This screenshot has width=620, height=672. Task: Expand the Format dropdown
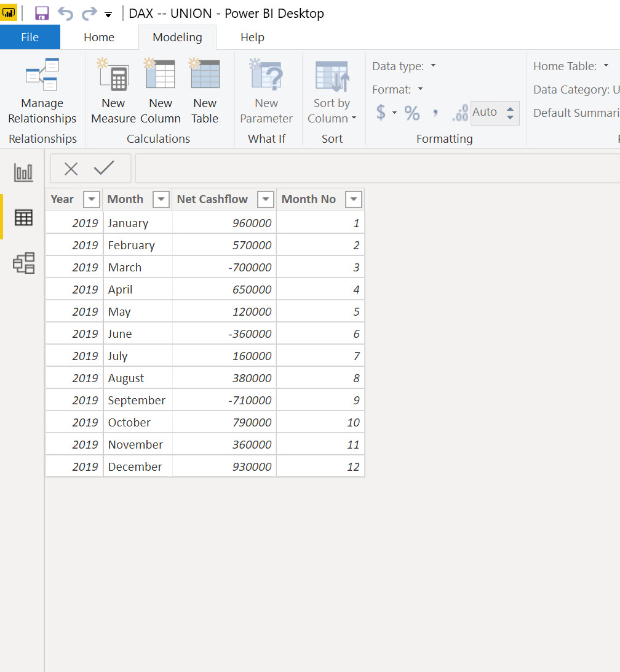point(421,89)
